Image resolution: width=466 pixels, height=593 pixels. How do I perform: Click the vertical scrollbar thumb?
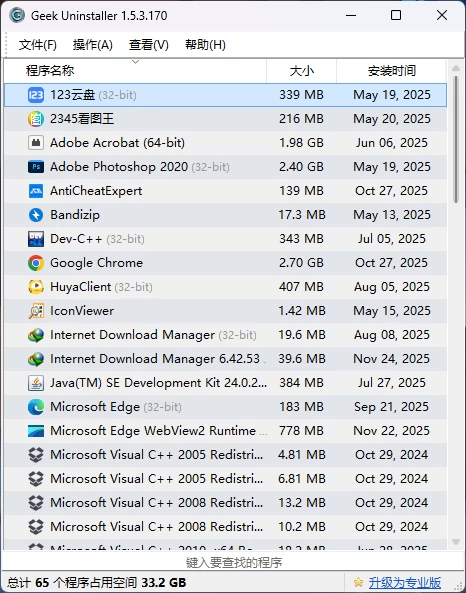(456, 139)
